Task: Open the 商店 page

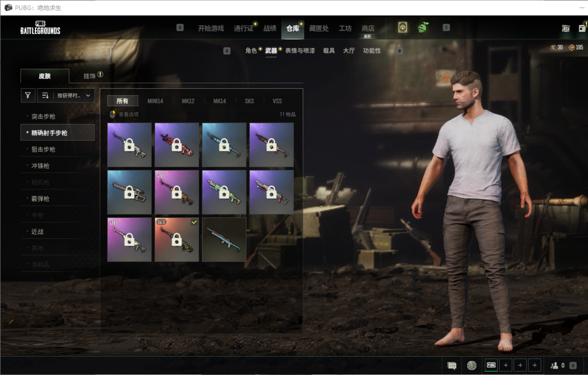Action: click(368, 28)
